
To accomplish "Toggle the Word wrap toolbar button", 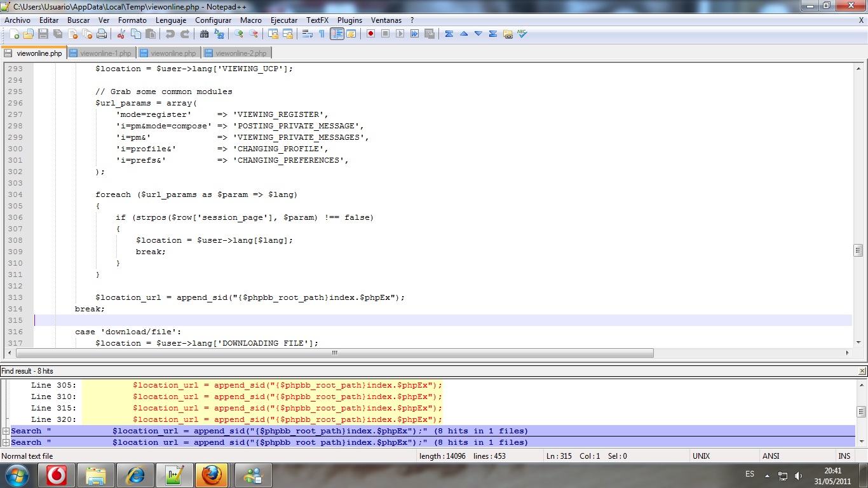I will pyautogui.click(x=308, y=34).
